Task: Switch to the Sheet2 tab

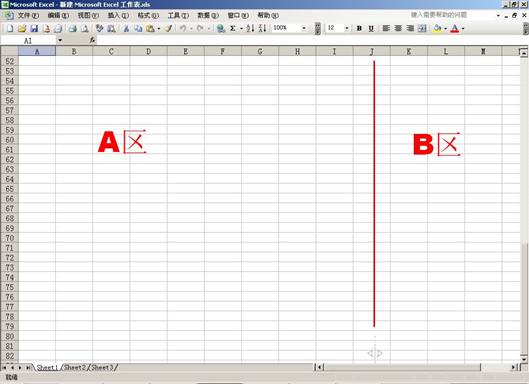Action: click(x=75, y=367)
